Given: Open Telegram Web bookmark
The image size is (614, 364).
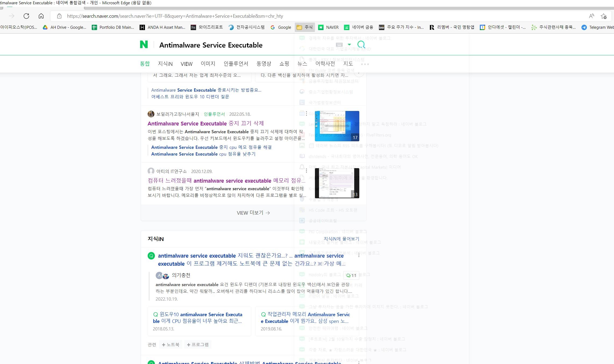Looking at the screenshot, I should [598, 27].
